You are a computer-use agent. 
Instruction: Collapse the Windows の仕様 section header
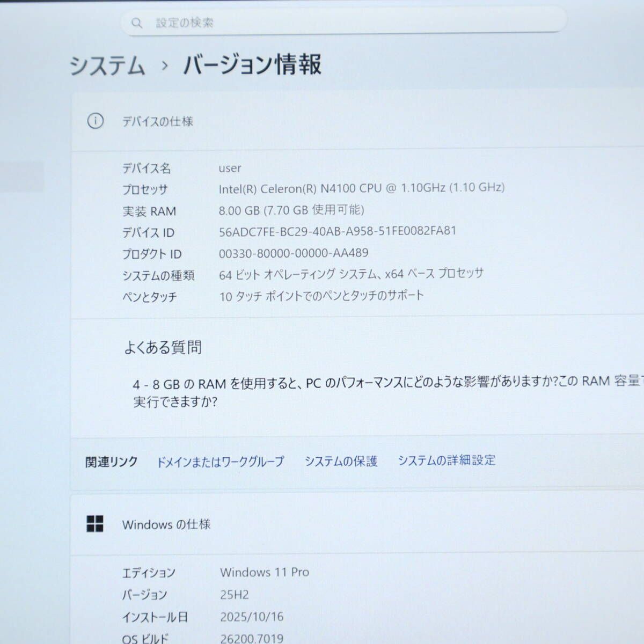(354, 524)
